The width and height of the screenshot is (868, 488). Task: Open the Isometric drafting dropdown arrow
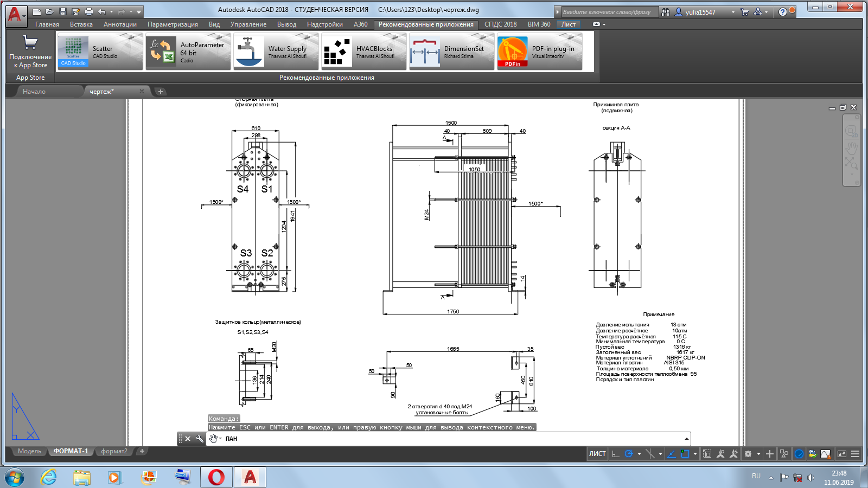click(660, 454)
